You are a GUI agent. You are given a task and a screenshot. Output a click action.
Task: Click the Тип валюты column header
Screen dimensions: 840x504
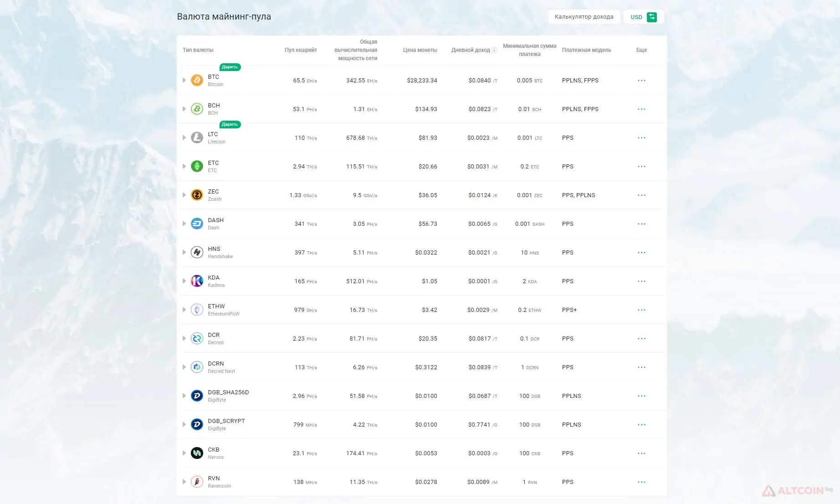pyautogui.click(x=198, y=50)
